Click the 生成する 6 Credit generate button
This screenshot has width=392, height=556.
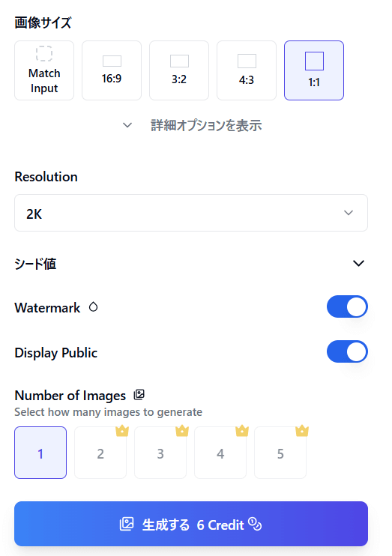[x=191, y=524]
